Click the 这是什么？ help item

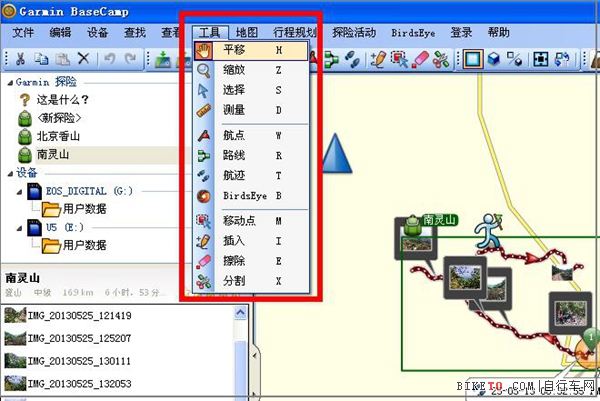pos(62,100)
